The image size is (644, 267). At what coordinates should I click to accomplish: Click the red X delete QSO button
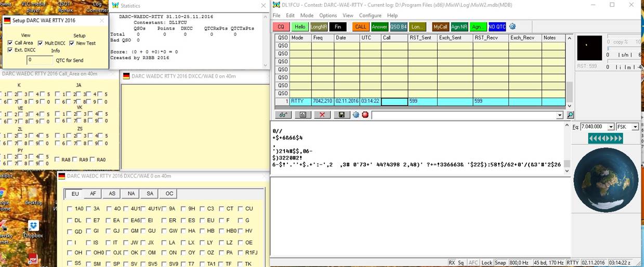[x=322, y=115]
